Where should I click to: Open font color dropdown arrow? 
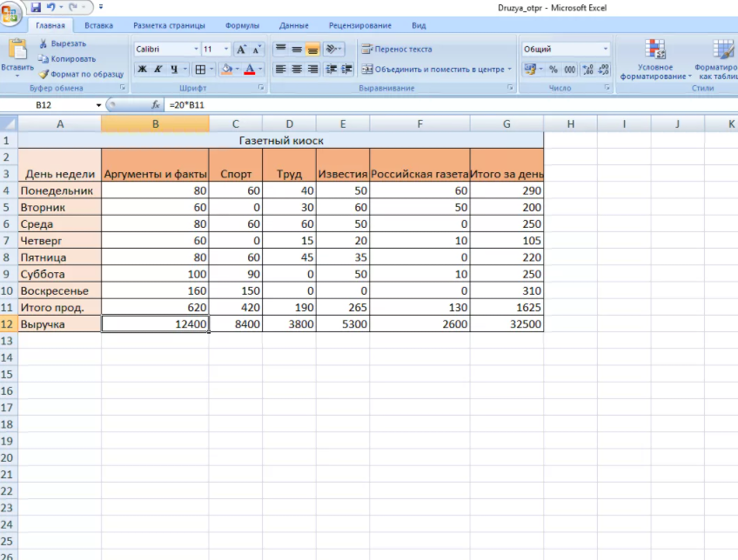point(260,69)
